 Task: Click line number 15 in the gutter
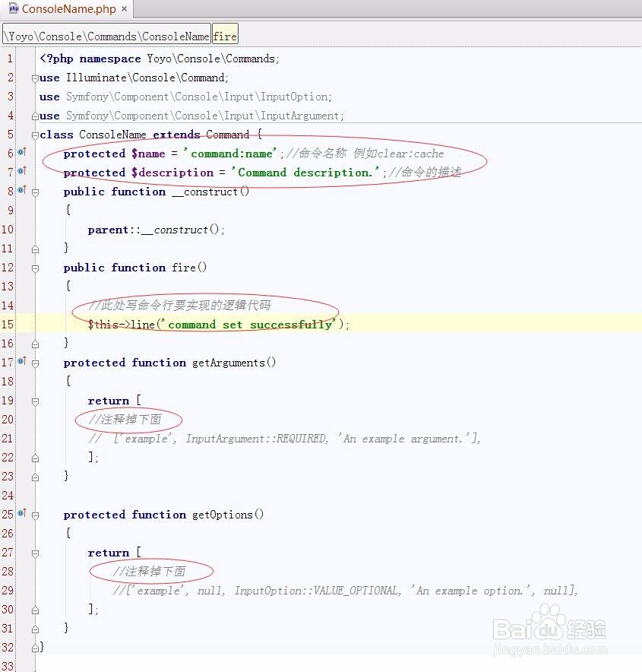(8, 325)
